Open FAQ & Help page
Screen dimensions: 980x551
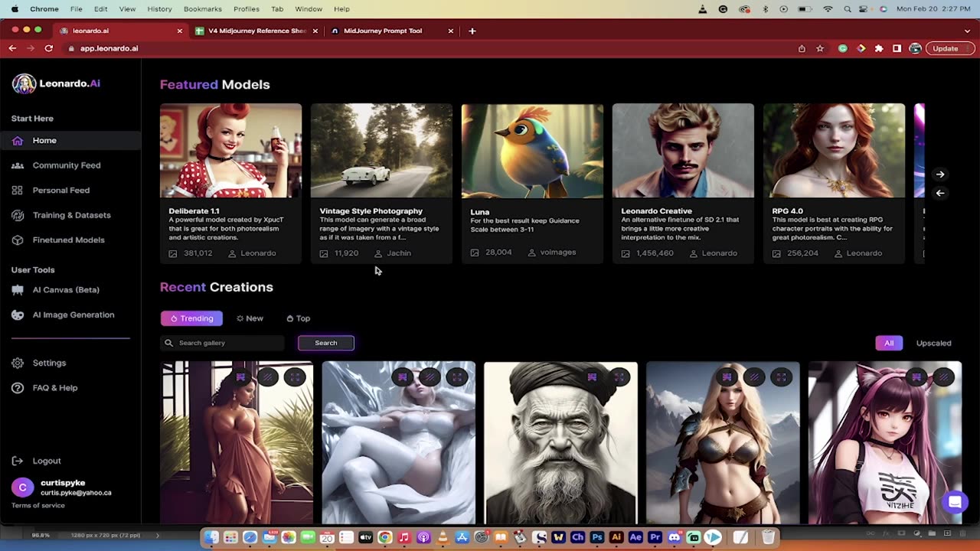tap(54, 387)
